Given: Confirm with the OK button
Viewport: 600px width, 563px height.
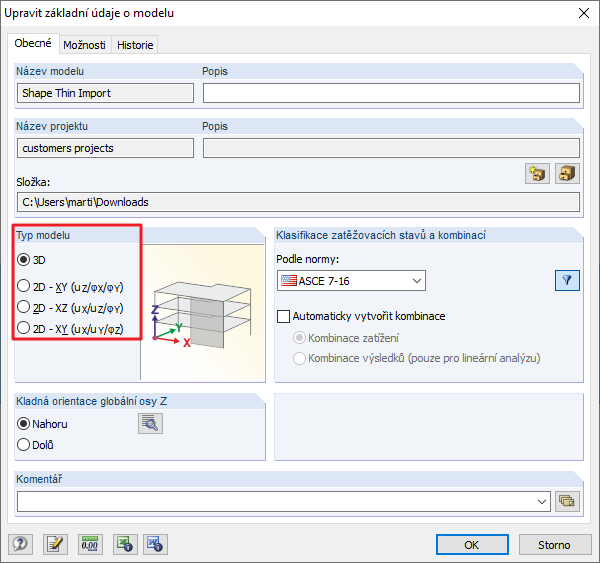Looking at the screenshot, I should coord(472,545).
